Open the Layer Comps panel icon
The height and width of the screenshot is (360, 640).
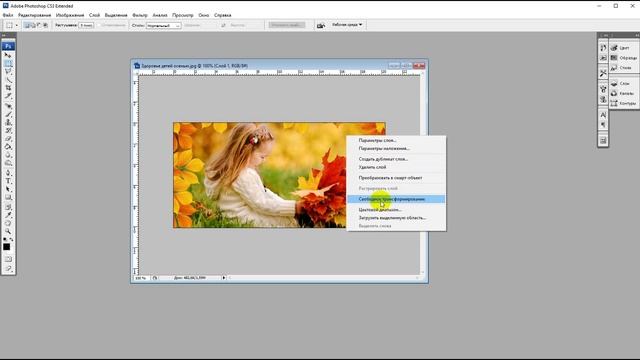tap(603, 141)
